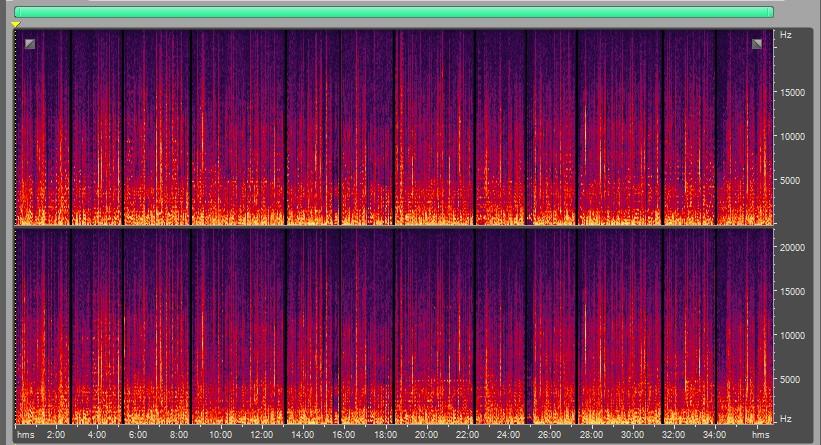
Task: Click the yellow playhead start marker
Action: click(x=16, y=25)
